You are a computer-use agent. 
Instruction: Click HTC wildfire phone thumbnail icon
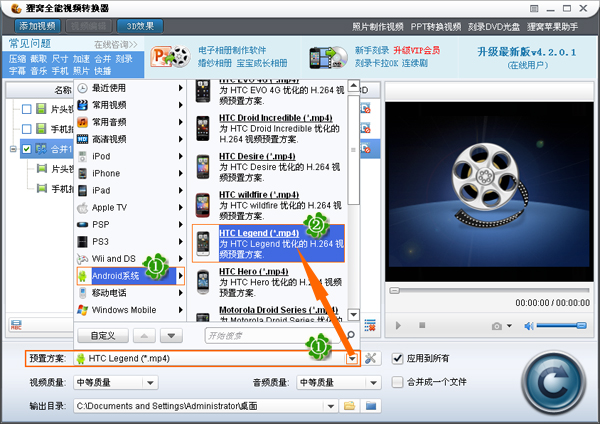[x=203, y=205]
